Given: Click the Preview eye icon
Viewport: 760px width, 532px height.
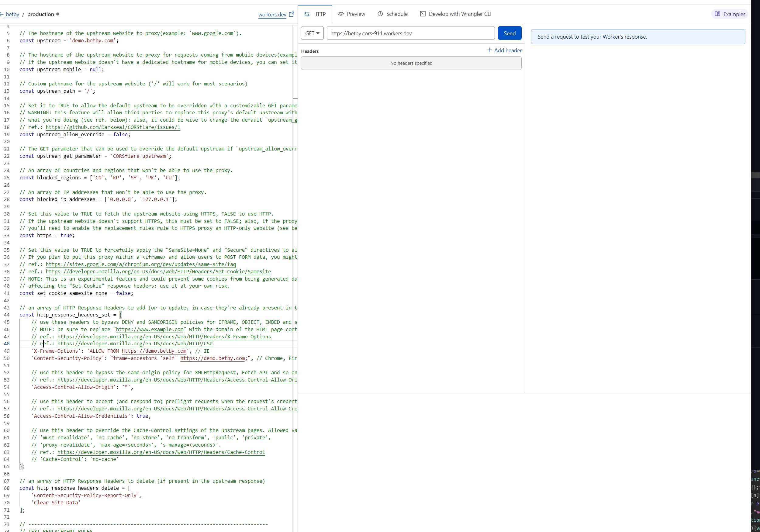Looking at the screenshot, I should 340,14.
